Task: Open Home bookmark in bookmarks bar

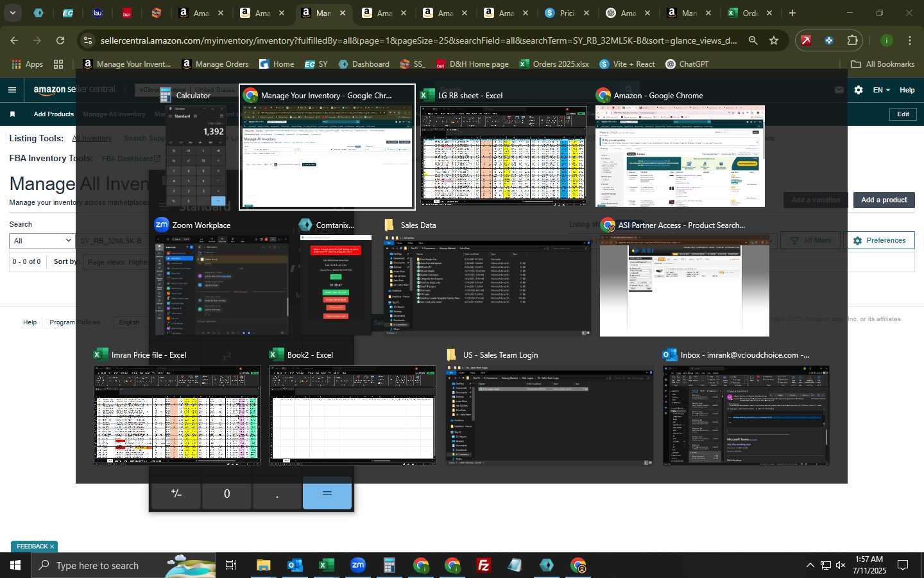Action: [277, 64]
